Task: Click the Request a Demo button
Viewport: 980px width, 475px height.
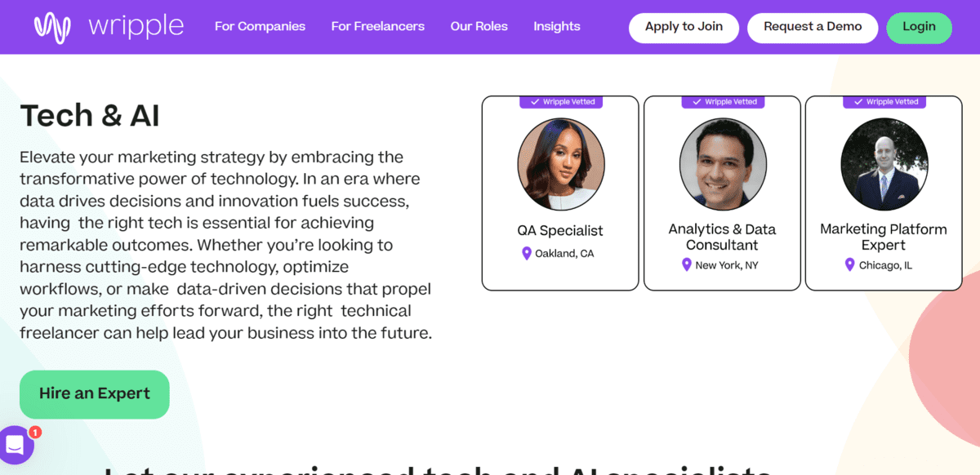Action: (x=812, y=27)
